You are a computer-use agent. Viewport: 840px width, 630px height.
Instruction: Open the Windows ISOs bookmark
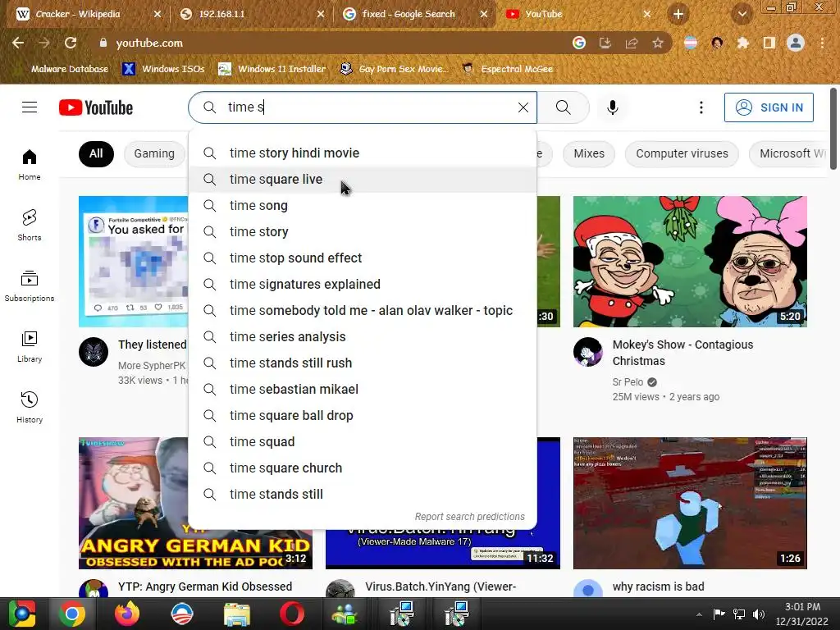click(x=163, y=69)
